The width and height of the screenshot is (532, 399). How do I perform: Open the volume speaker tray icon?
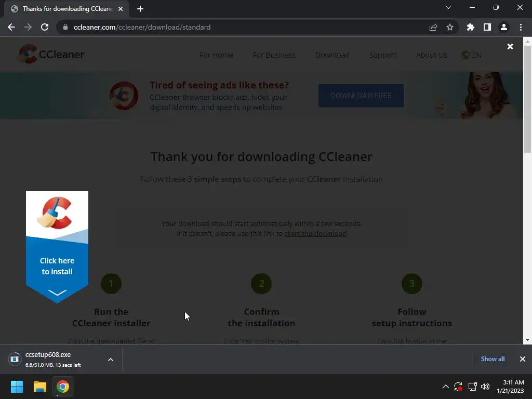click(485, 387)
